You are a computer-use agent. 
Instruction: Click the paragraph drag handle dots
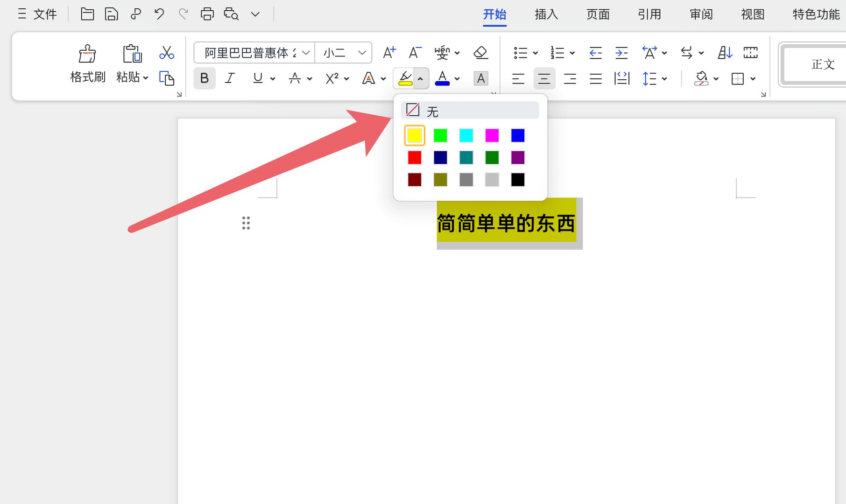pos(246,223)
